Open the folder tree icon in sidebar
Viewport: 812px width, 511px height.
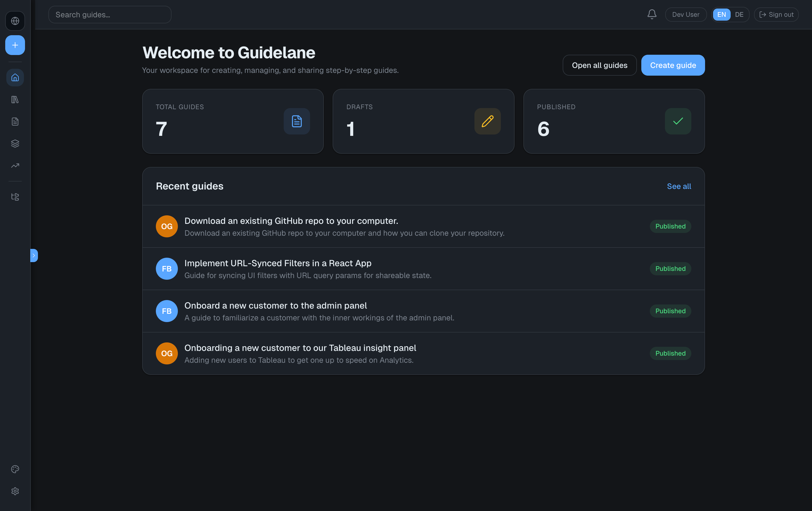pyautogui.click(x=15, y=197)
